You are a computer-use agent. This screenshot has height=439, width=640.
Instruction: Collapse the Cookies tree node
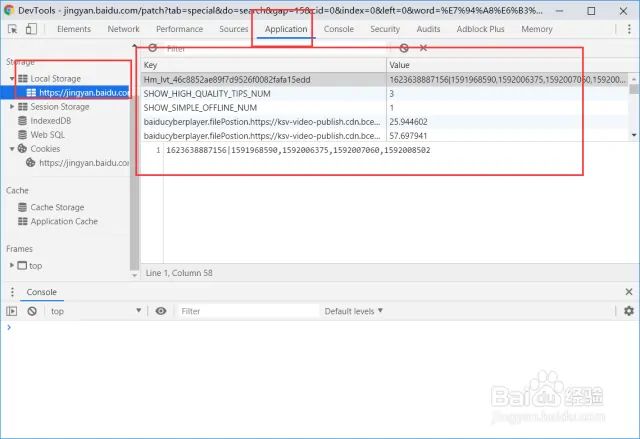[12, 149]
